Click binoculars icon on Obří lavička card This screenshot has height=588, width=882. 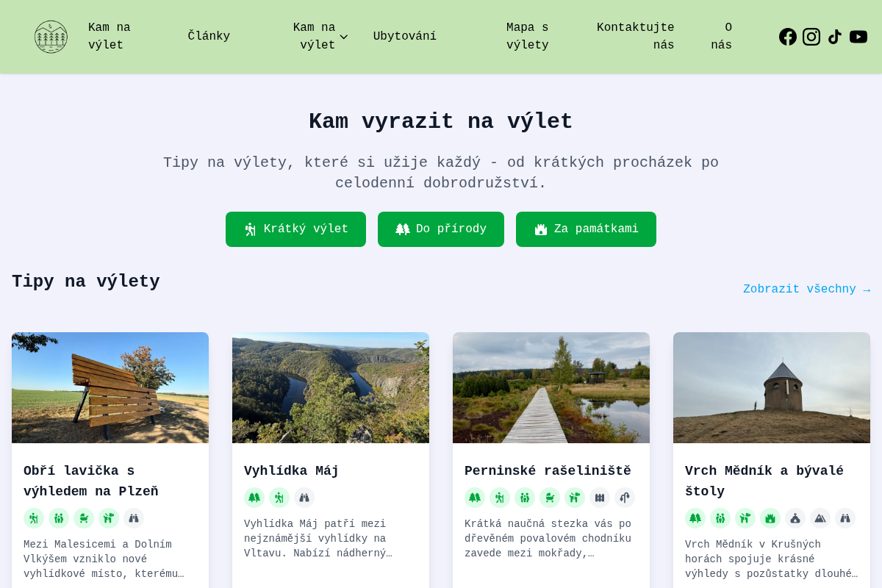pyautogui.click(x=134, y=518)
